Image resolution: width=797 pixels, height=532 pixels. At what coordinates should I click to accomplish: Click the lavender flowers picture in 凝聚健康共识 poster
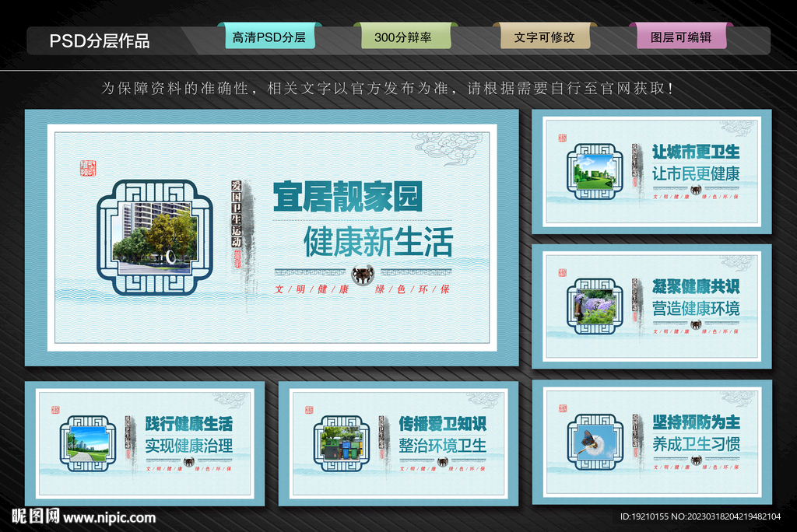595,306
